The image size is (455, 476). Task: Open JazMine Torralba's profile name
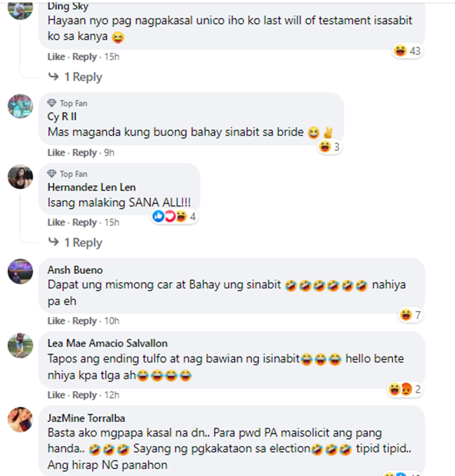click(x=86, y=418)
